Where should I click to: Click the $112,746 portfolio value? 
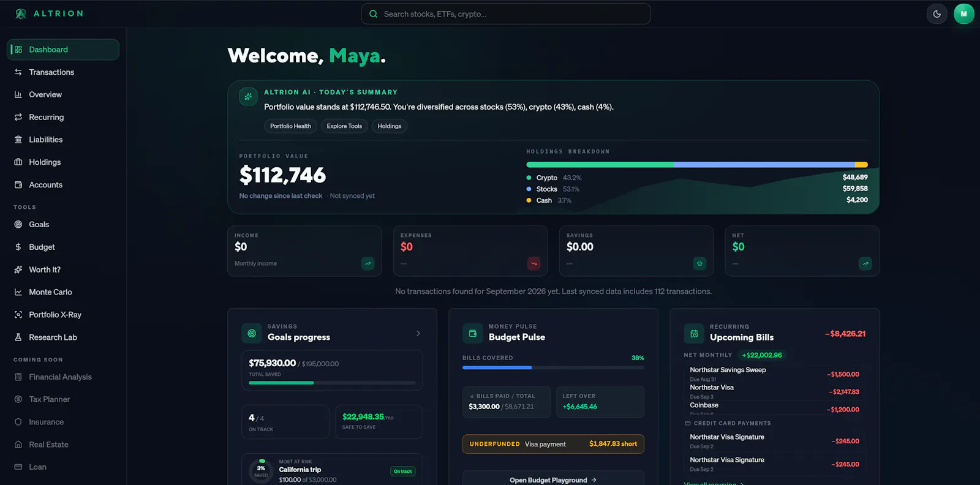[282, 175]
